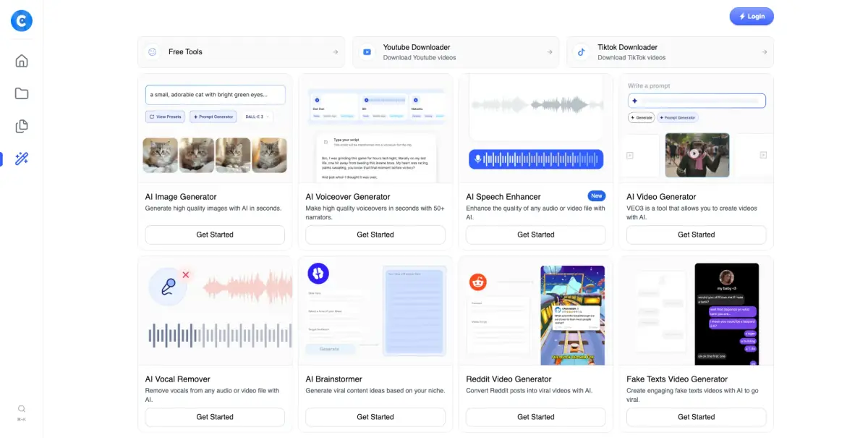Screen dimensions: 868x438
Task: Click the Subway Surfers Reddit video thumbnail
Action: (x=572, y=316)
